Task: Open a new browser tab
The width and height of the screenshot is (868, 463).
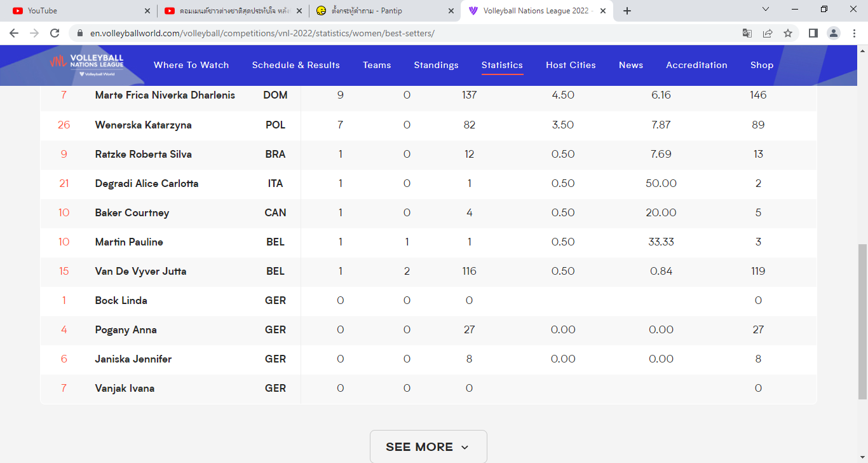Action: pos(627,11)
